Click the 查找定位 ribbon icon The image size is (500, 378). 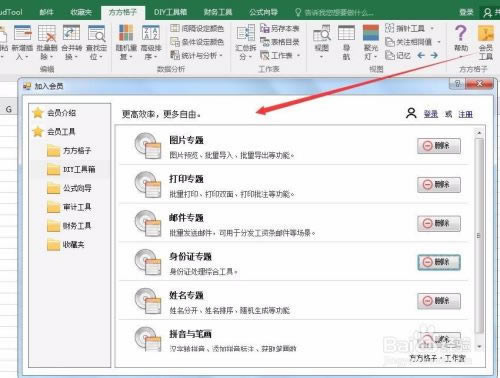[96, 34]
